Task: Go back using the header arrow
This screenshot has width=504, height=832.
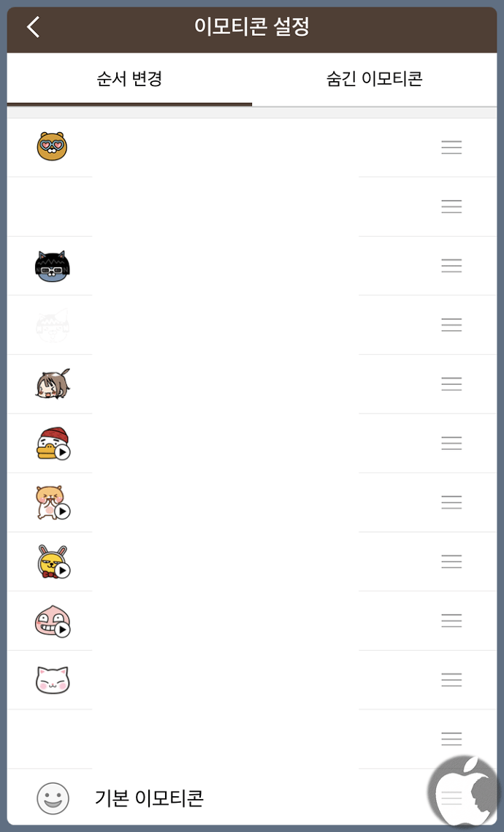Action: pyautogui.click(x=34, y=26)
